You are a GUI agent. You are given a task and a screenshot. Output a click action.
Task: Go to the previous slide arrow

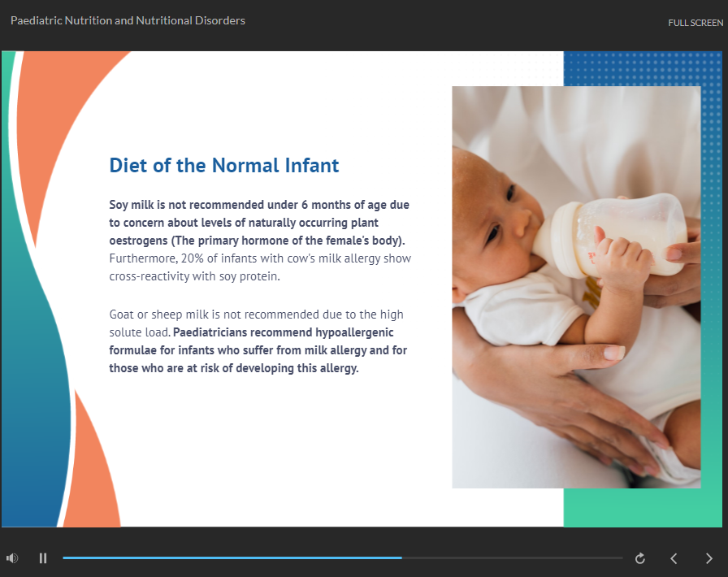click(674, 558)
